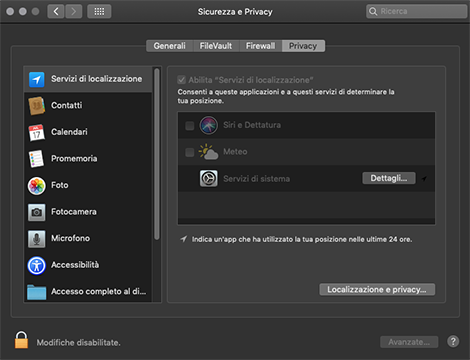Select the Accessibilità label in sidebar
The height and width of the screenshot is (360, 470).
pyautogui.click(x=75, y=265)
